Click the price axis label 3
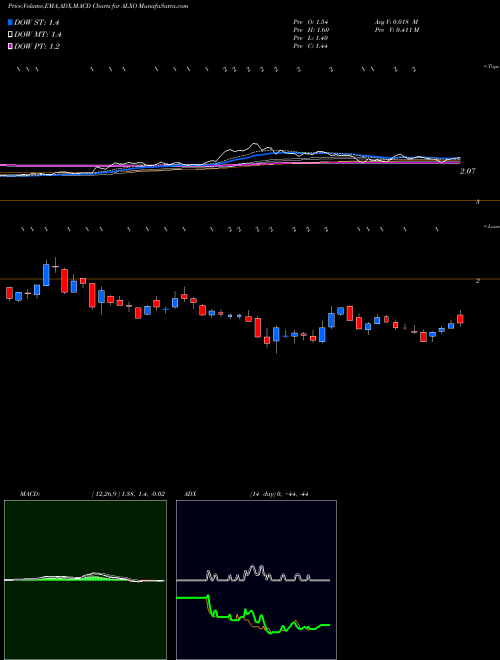 pos(478,202)
